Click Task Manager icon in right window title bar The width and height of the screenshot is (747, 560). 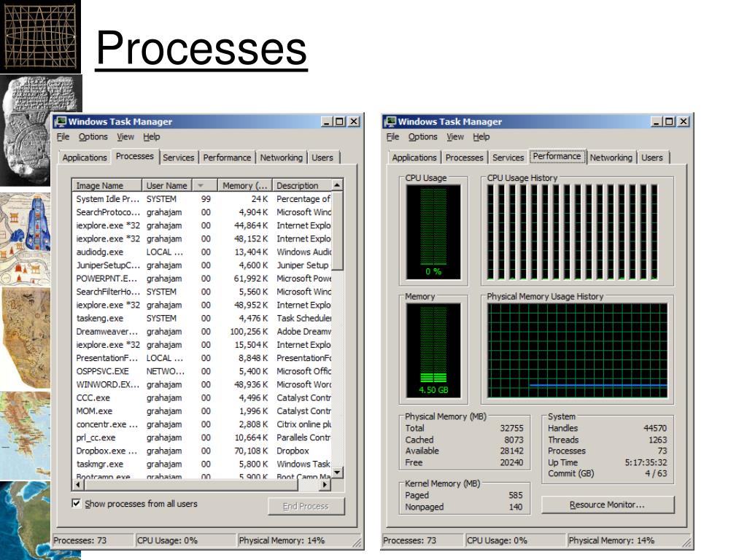point(390,122)
